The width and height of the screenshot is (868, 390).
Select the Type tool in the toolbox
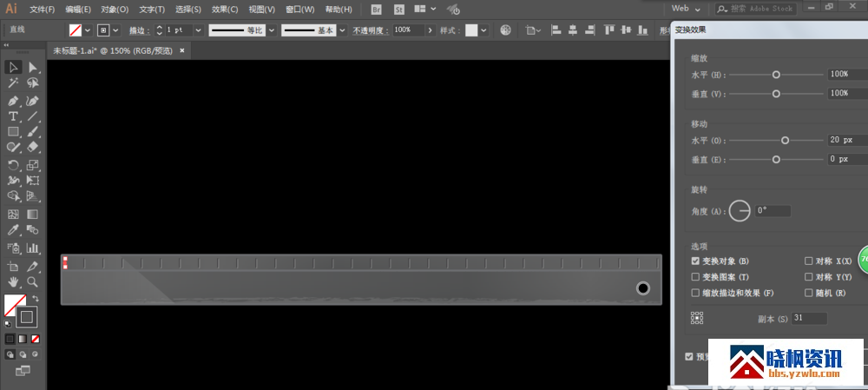coord(13,116)
